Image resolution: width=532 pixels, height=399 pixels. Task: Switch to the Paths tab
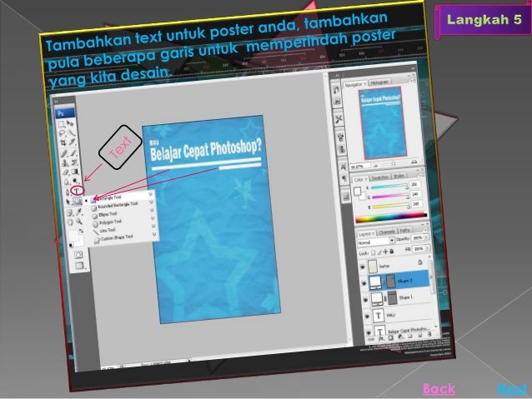click(x=406, y=231)
